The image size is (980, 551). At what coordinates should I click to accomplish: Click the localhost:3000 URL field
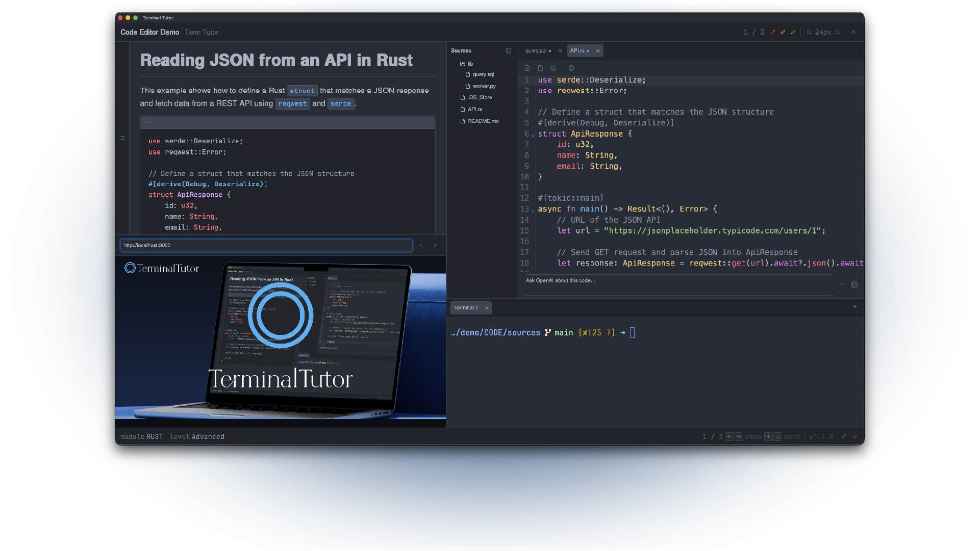266,246
